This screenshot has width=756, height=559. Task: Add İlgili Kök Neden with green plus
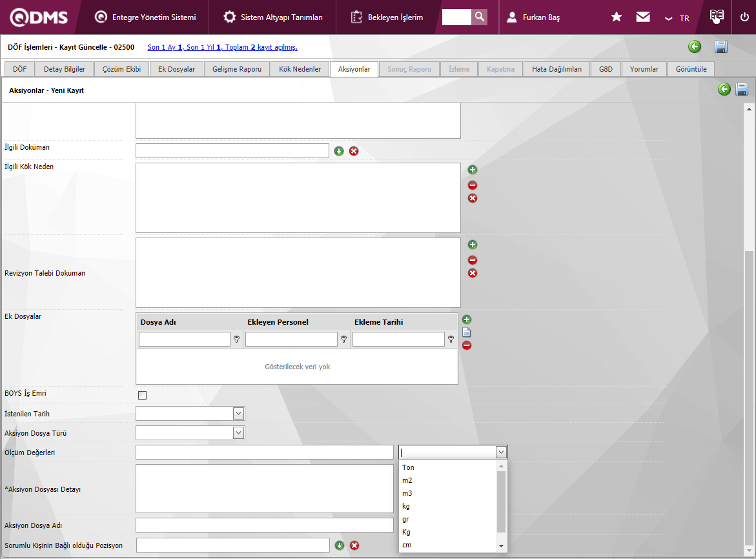pyautogui.click(x=473, y=170)
